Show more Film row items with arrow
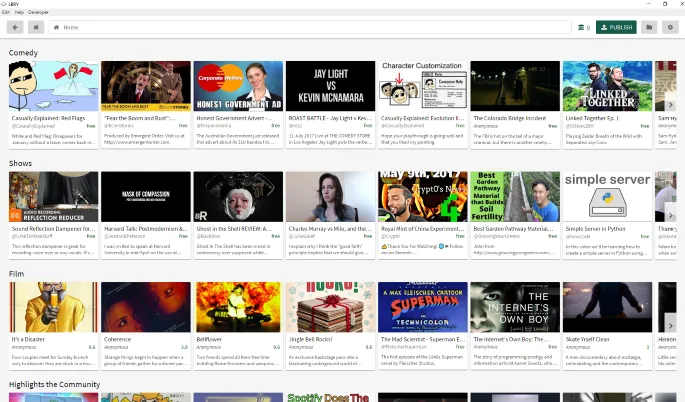685x402 pixels. tap(671, 326)
